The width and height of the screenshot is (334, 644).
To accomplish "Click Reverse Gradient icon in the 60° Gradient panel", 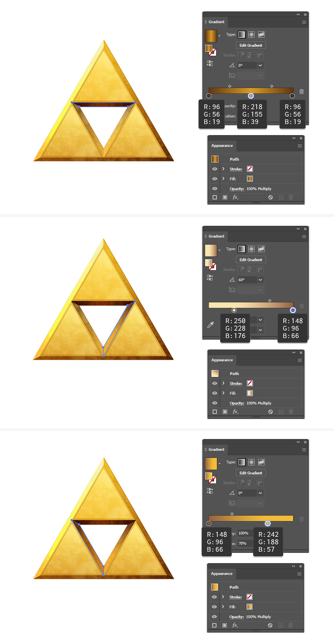I will [210, 277].
